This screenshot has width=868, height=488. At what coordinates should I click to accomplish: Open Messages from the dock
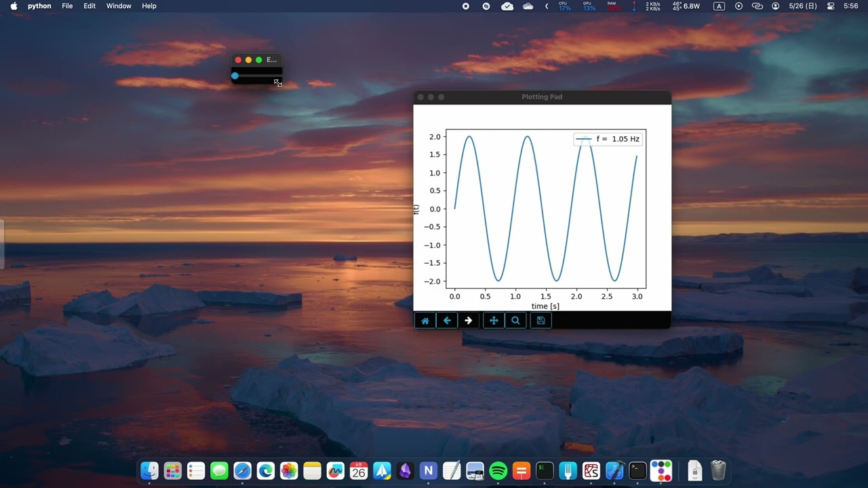pos(219,470)
